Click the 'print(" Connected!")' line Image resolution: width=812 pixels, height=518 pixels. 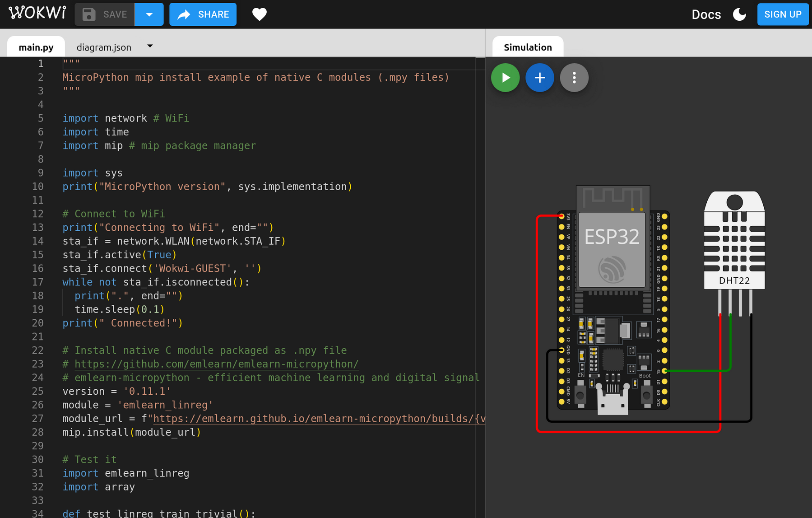point(122,323)
